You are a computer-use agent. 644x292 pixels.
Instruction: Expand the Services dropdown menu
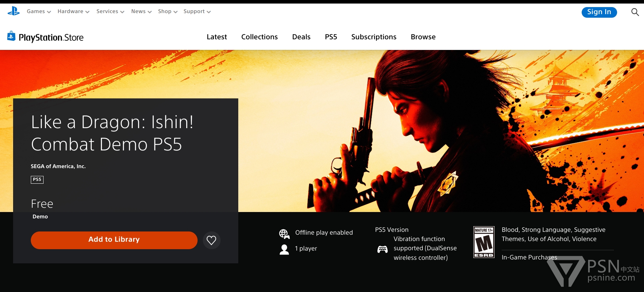[110, 11]
